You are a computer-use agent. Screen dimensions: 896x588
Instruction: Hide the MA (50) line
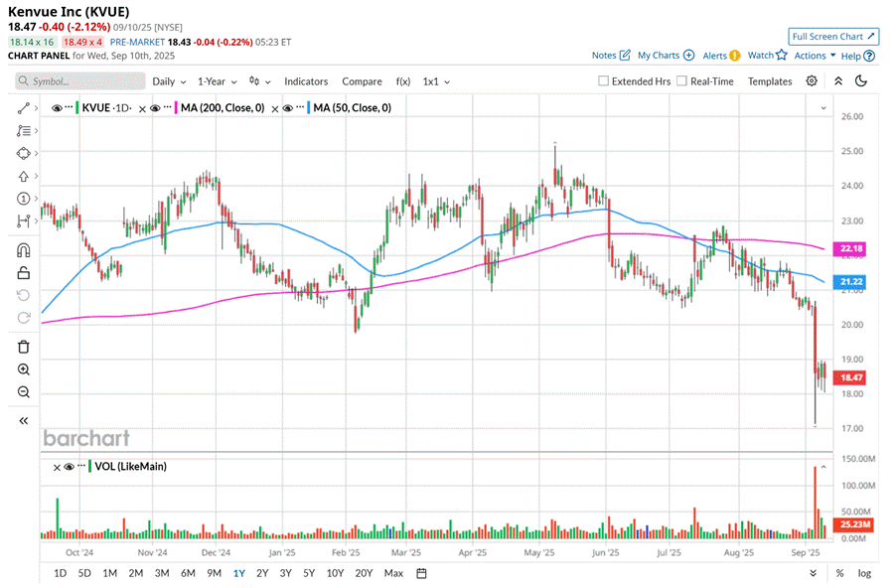pyautogui.click(x=287, y=108)
